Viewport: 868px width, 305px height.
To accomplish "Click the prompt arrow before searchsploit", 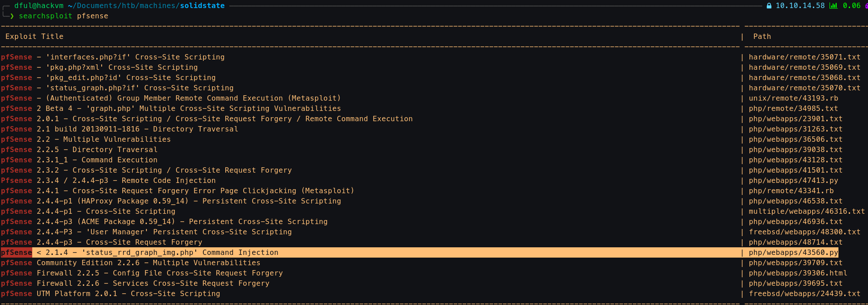I will coord(12,16).
